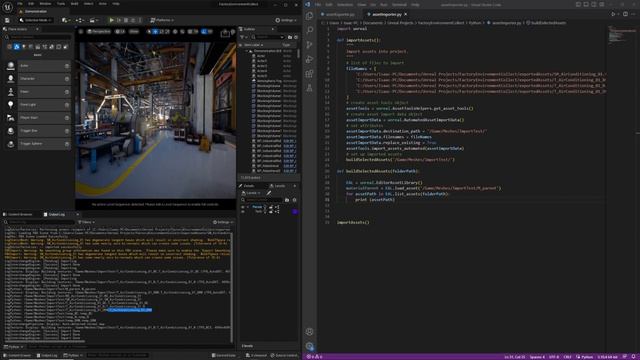Select the Lights category in Place Actors
The height and width of the screenshot is (360, 640).
(x=24, y=47)
